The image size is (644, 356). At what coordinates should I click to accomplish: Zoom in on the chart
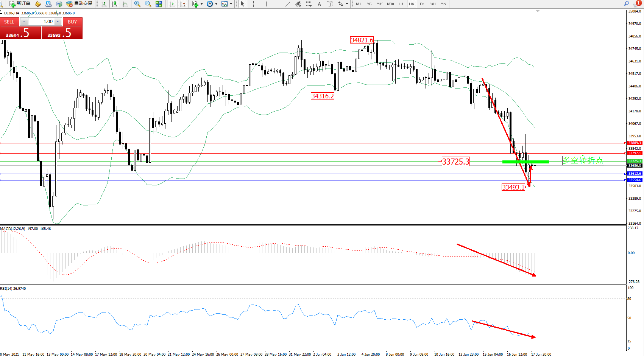coord(137,4)
